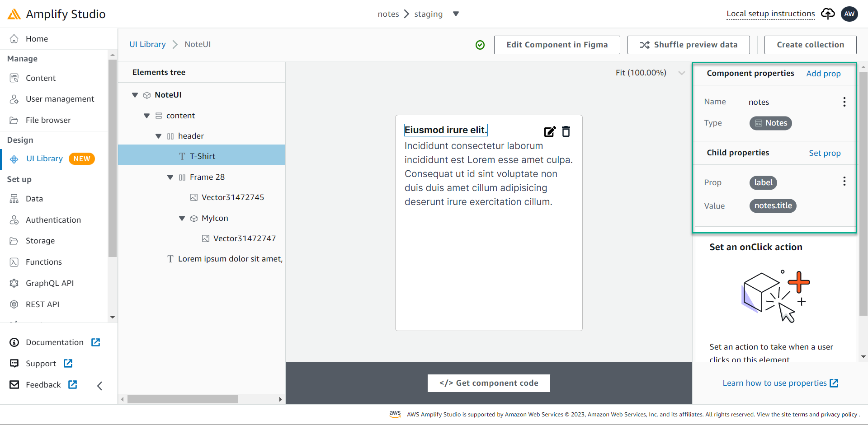This screenshot has height=425, width=868.
Task: Open the staging environment dropdown arrow
Action: [456, 14]
